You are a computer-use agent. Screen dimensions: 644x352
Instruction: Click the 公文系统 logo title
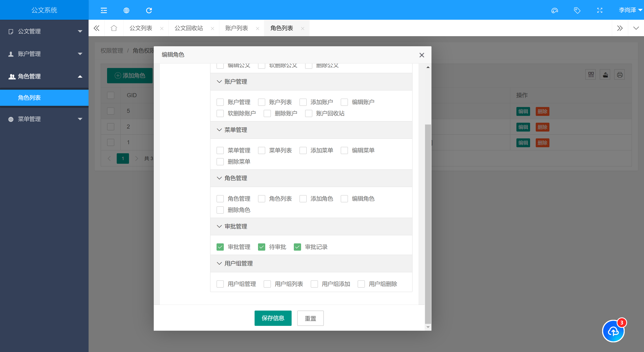[x=44, y=10]
